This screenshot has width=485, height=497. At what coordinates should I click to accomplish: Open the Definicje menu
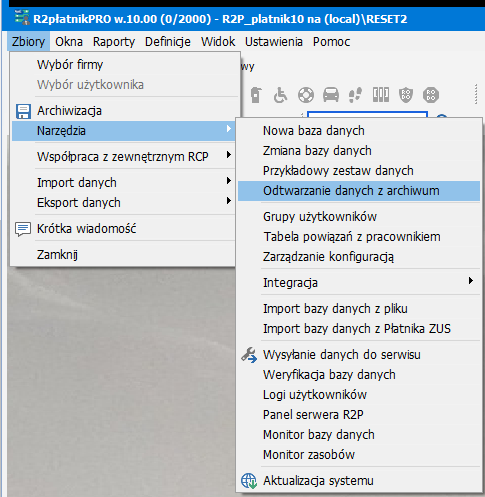click(168, 42)
